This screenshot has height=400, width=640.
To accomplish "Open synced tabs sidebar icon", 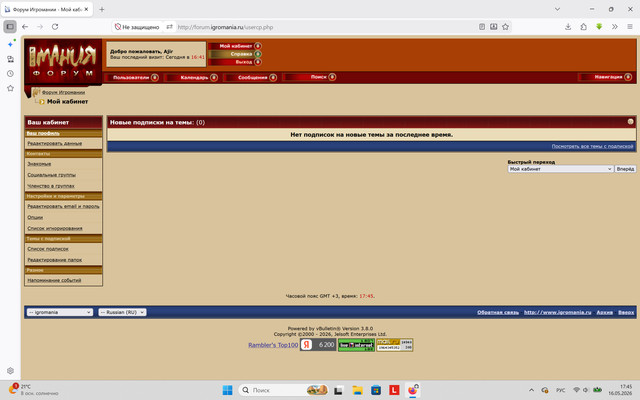I will click(x=11, y=59).
